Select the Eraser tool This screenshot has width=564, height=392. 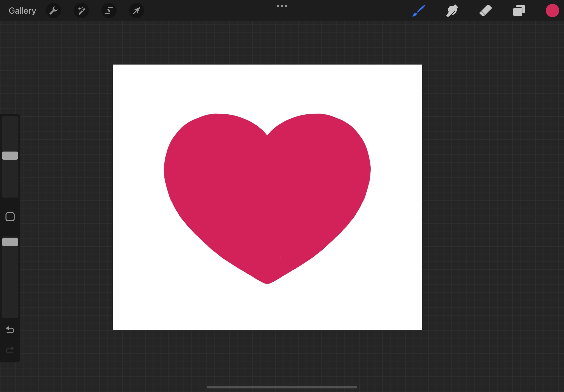(x=485, y=11)
